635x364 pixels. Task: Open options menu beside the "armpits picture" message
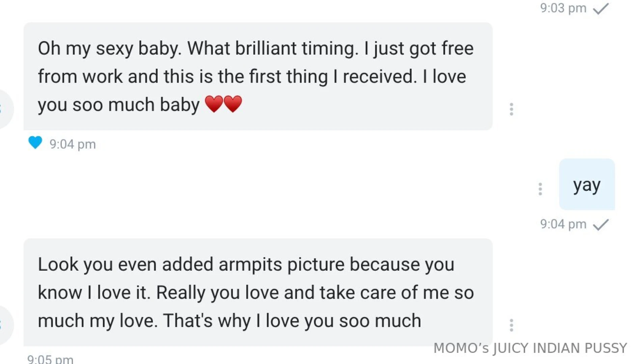[x=511, y=325]
